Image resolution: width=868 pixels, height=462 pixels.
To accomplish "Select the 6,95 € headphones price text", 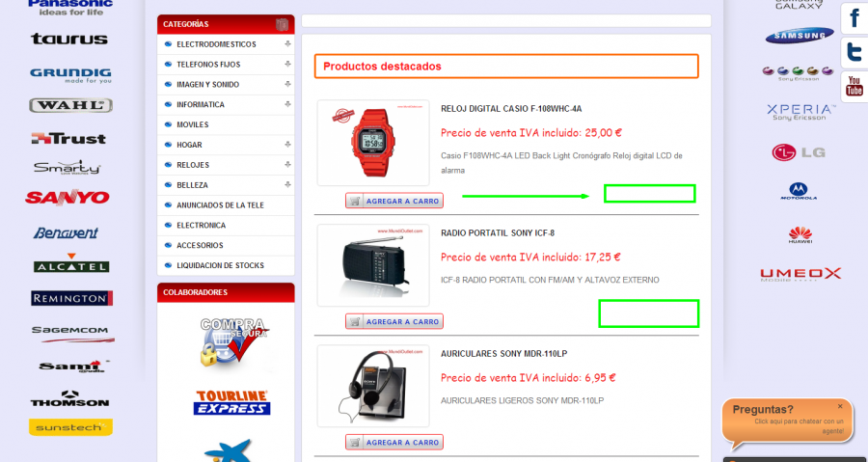I will [601, 378].
